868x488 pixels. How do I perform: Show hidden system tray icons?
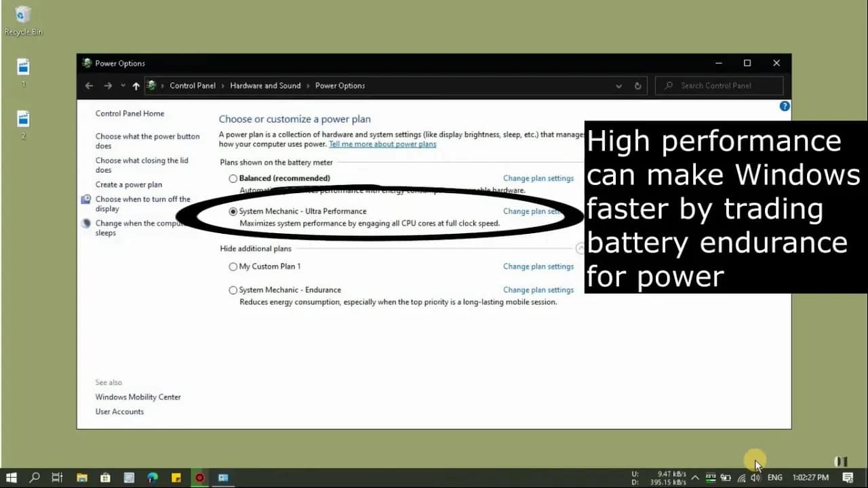[695, 478]
